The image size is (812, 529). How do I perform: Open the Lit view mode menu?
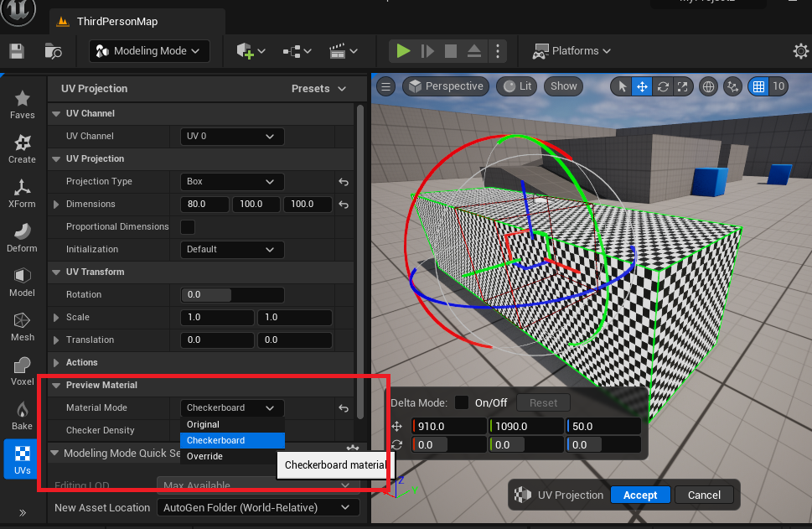(x=517, y=86)
